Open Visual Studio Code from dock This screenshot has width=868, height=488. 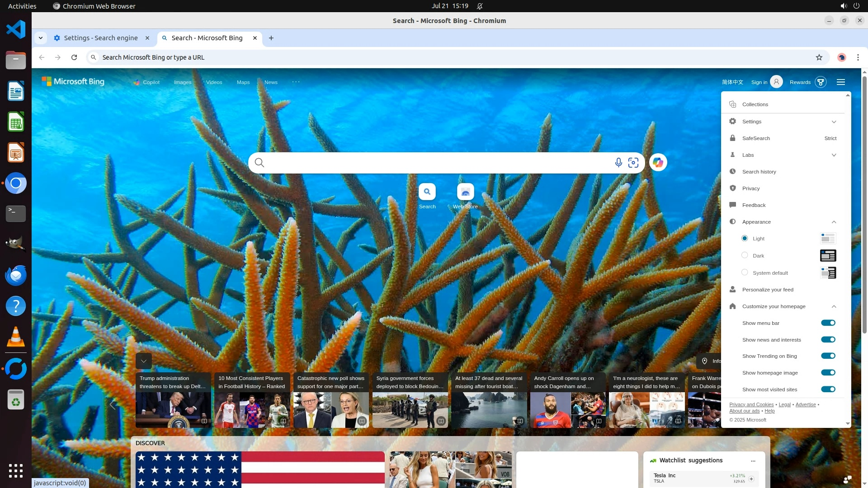pos(16,30)
